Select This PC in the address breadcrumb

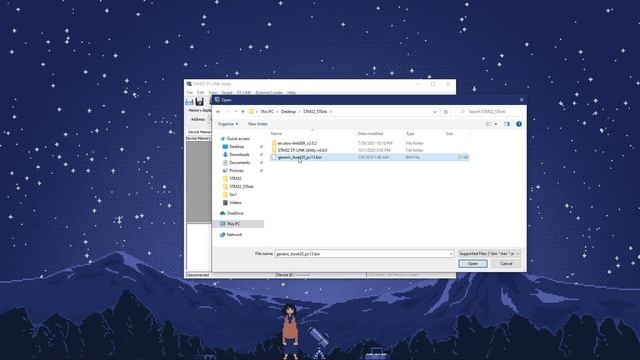[267, 111]
